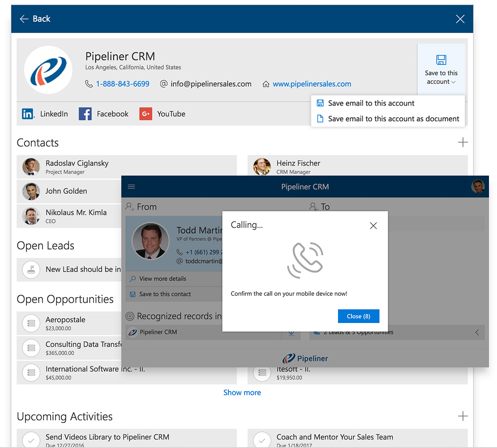Screen dimensions: 497x448
Task: Select 'Save email to this account' menu entry
Action: click(371, 103)
